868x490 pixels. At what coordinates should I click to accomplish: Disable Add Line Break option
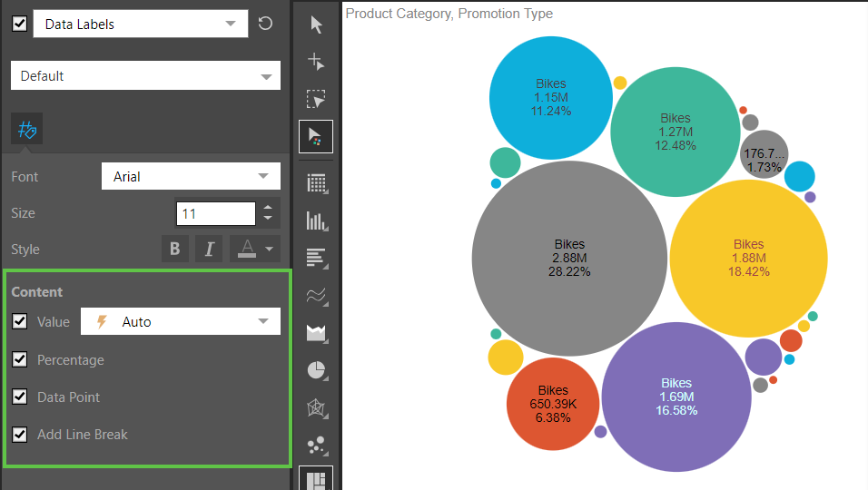[20, 435]
